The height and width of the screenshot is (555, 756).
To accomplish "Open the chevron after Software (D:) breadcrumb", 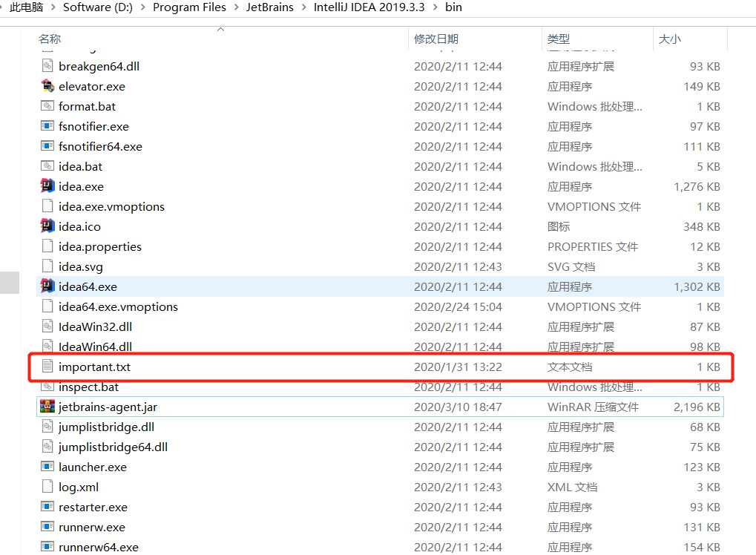I will click(x=142, y=7).
